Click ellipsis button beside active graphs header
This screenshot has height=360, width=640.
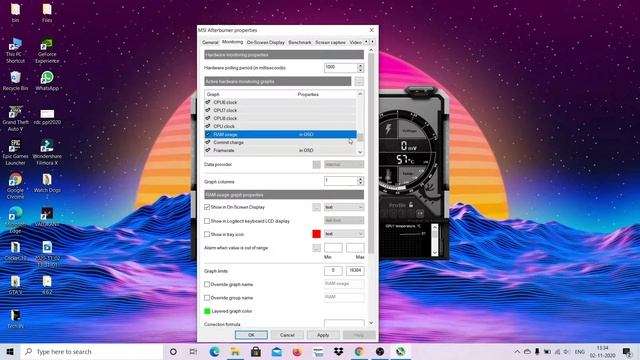click(x=359, y=82)
